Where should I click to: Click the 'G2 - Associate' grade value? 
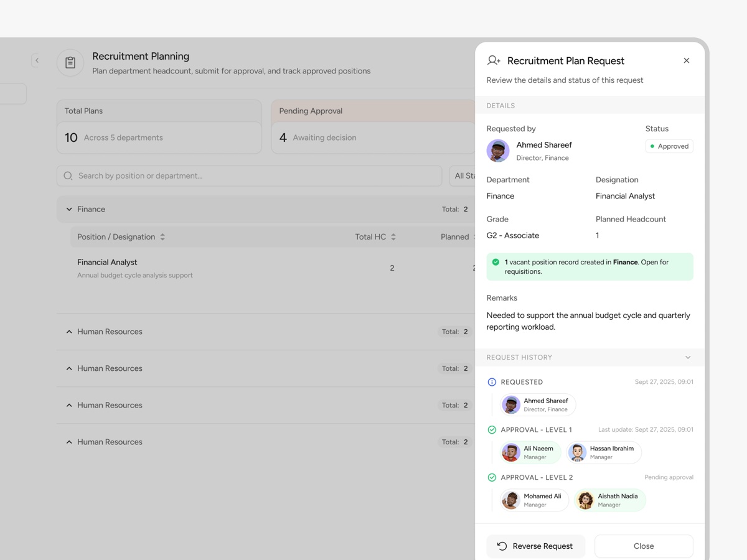[x=513, y=236]
